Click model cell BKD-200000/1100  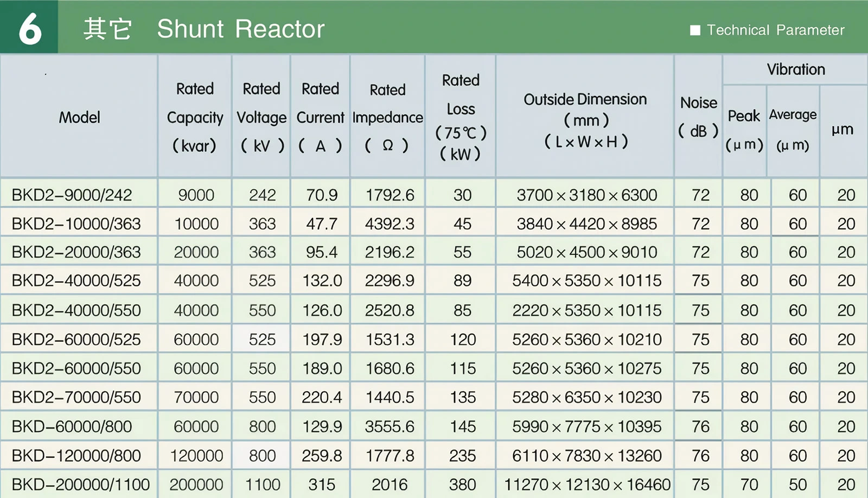(x=80, y=484)
